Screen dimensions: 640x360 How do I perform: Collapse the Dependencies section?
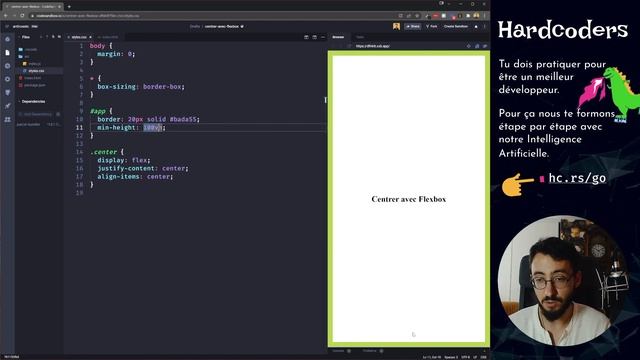point(33,101)
